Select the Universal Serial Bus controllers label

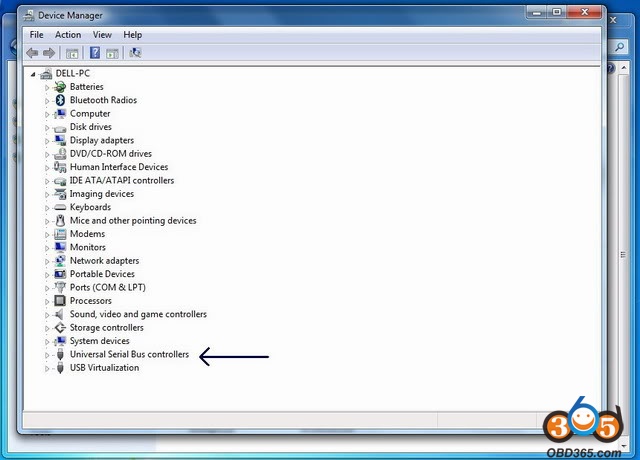point(129,354)
